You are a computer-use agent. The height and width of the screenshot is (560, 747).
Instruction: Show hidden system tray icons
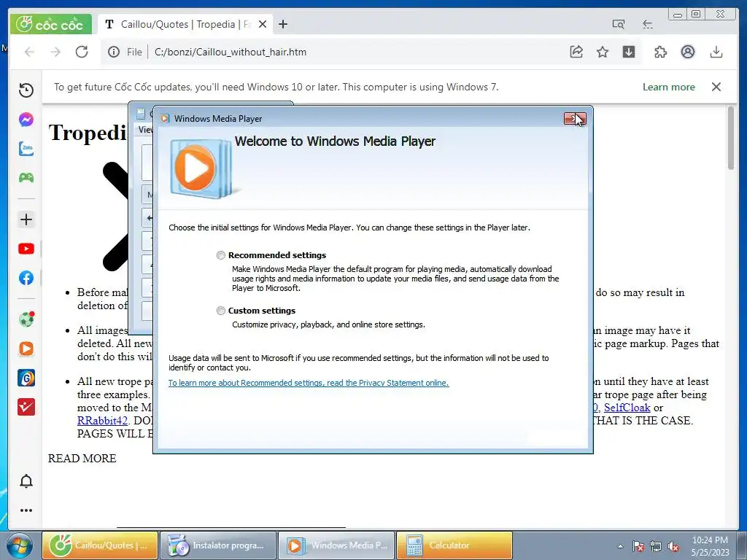point(620,547)
